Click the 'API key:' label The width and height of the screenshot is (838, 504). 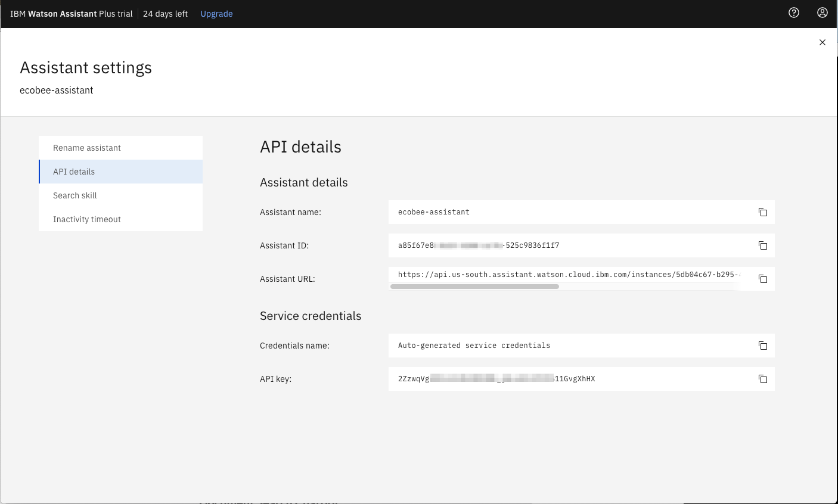[275, 379]
